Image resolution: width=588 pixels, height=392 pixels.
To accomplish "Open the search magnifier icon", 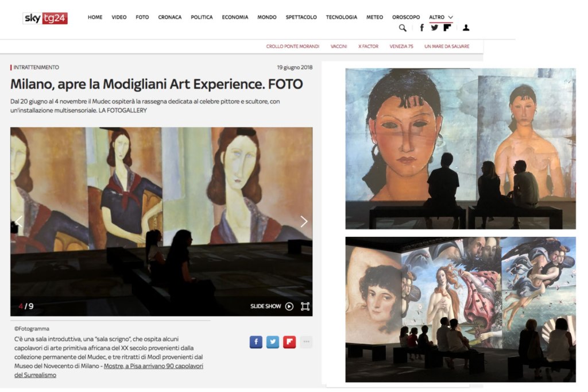I will 403,28.
